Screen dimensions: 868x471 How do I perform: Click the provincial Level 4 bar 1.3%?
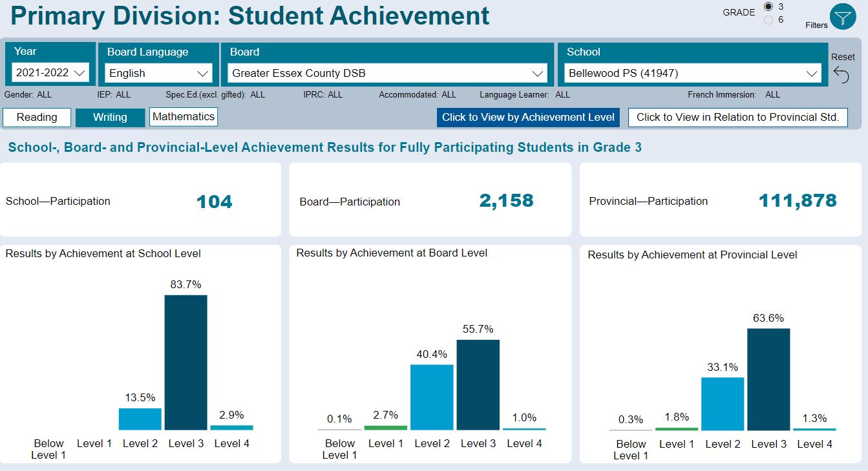(814, 430)
